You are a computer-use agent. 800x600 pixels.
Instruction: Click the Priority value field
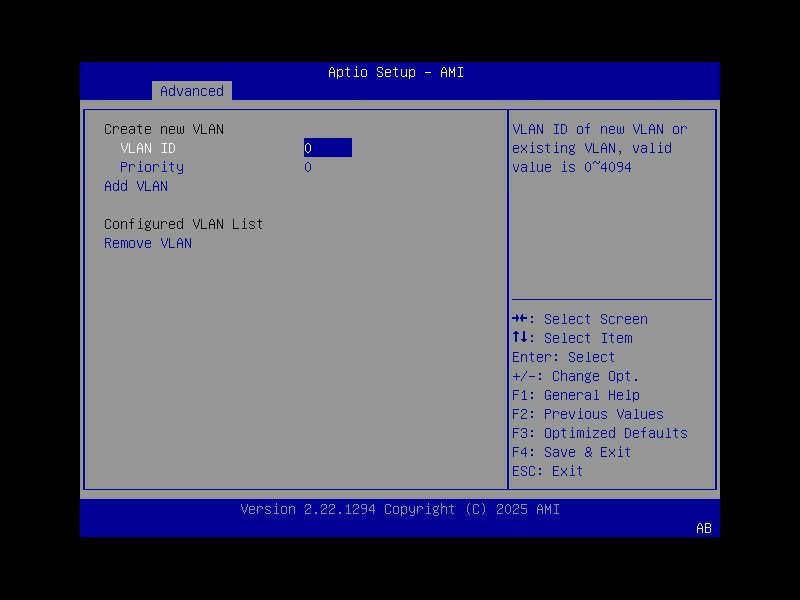[308, 167]
